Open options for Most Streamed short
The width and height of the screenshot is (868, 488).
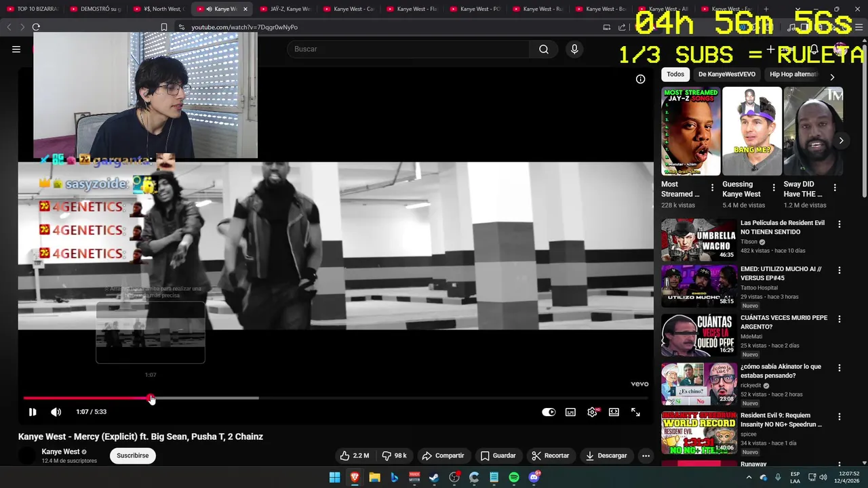[x=712, y=188]
